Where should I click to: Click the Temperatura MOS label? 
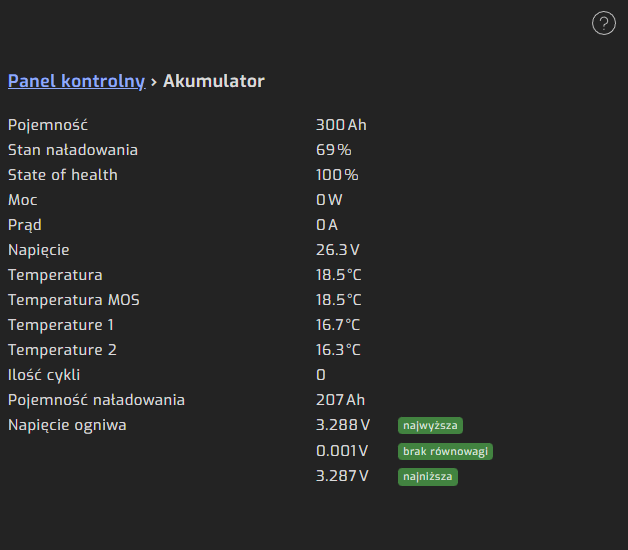point(74,300)
